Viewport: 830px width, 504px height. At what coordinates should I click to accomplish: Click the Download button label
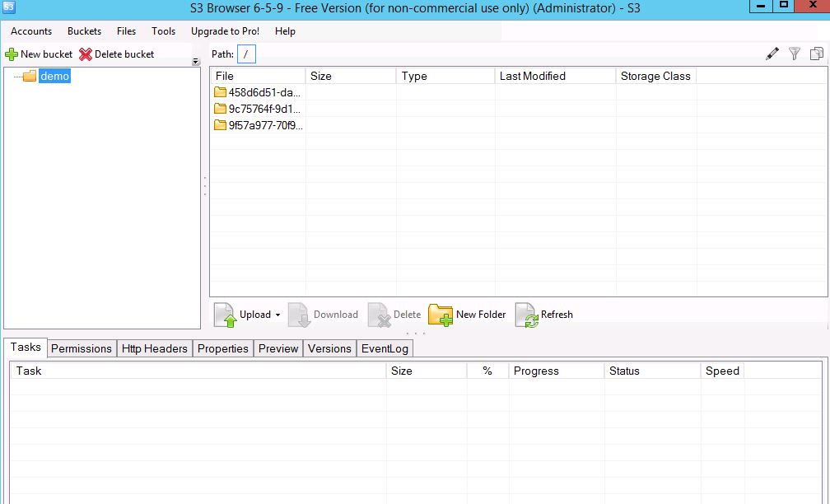pyautogui.click(x=336, y=315)
